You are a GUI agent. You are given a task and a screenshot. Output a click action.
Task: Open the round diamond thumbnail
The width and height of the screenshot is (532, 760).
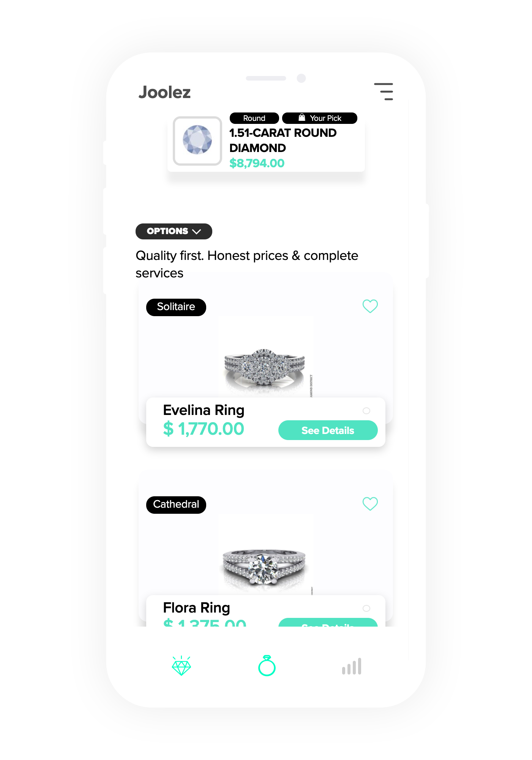point(197,141)
